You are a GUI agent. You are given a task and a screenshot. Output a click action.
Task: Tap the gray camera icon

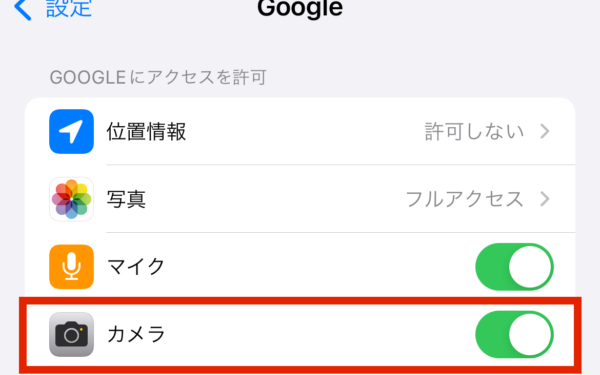(x=72, y=334)
